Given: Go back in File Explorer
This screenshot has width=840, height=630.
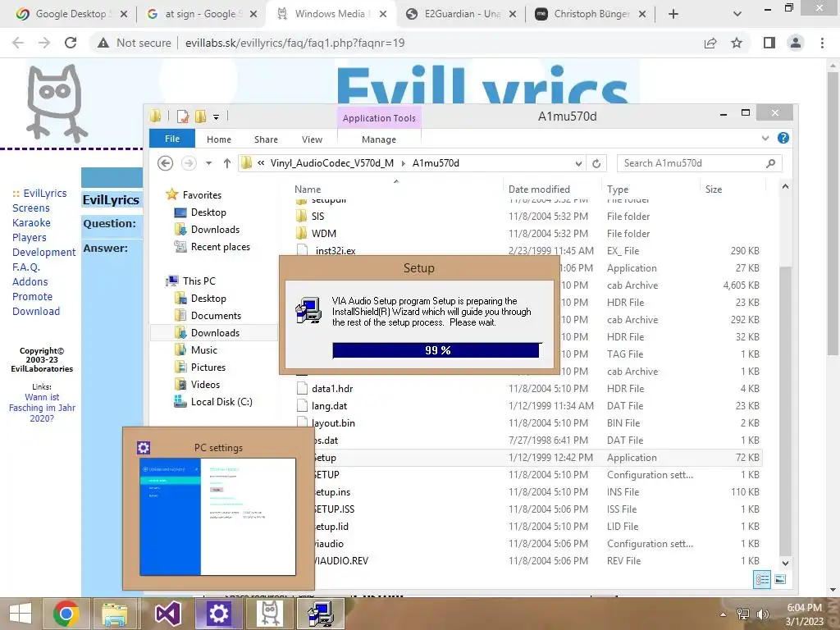Looking at the screenshot, I should click(165, 163).
